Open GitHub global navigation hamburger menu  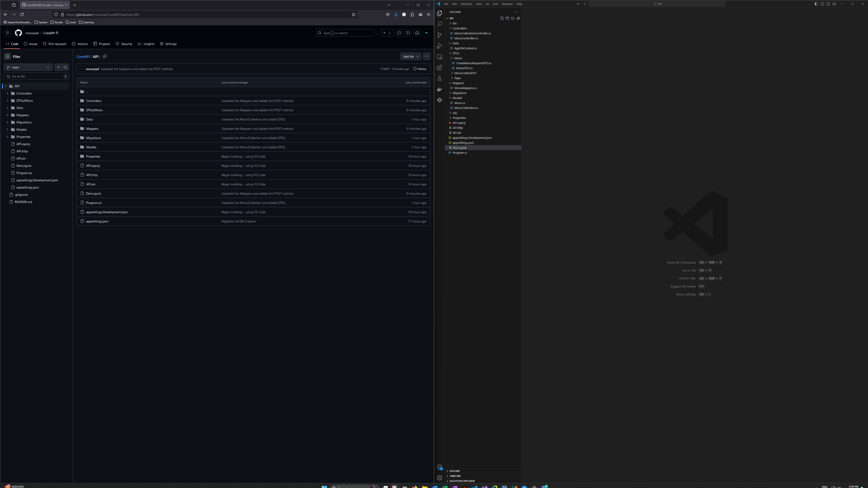[x=7, y=33]
